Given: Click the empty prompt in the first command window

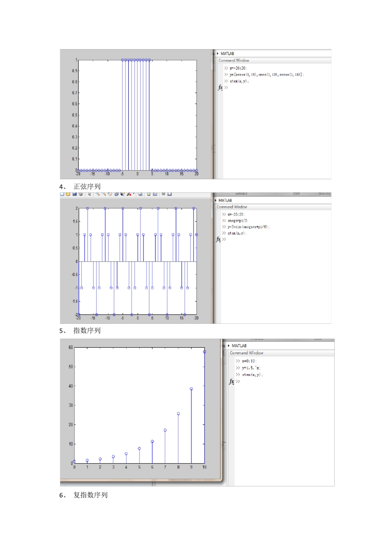Looking at the screenshot, I should click(x=226, y=88).
